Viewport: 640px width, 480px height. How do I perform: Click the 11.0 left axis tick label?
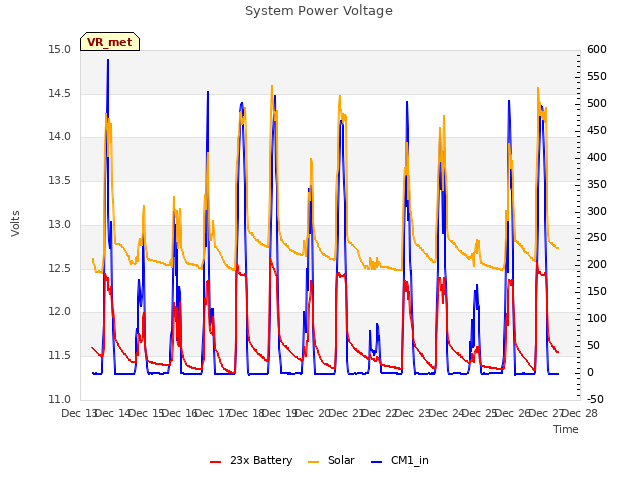[59, 399]
